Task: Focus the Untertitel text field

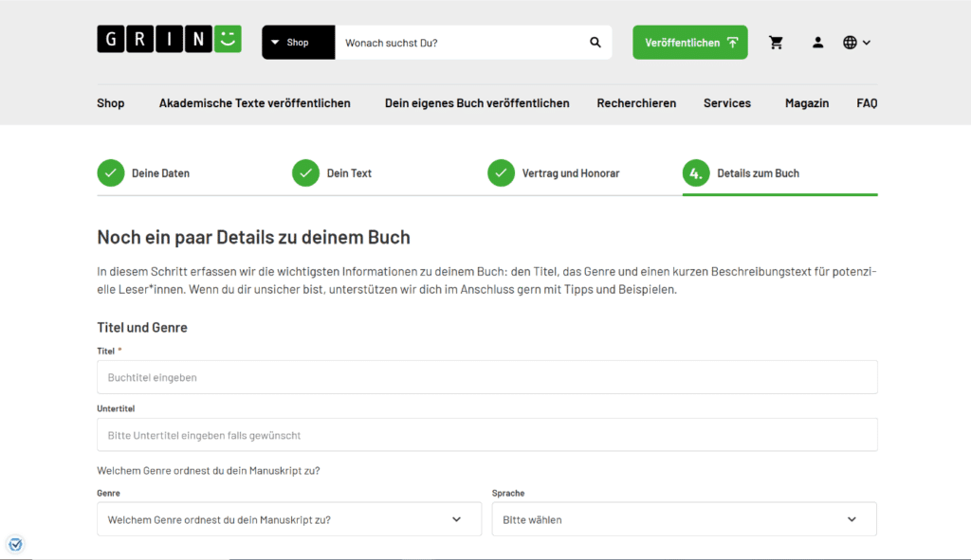Action: coord(486,435)
